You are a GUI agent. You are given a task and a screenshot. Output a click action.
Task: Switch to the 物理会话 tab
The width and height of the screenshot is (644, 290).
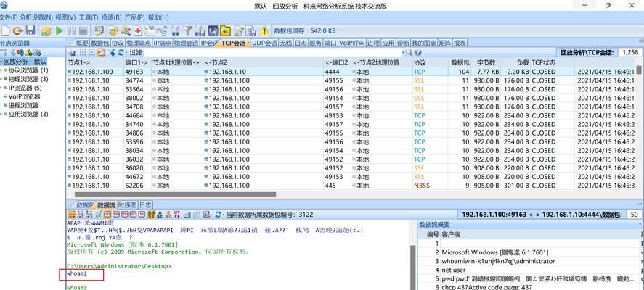186,43
